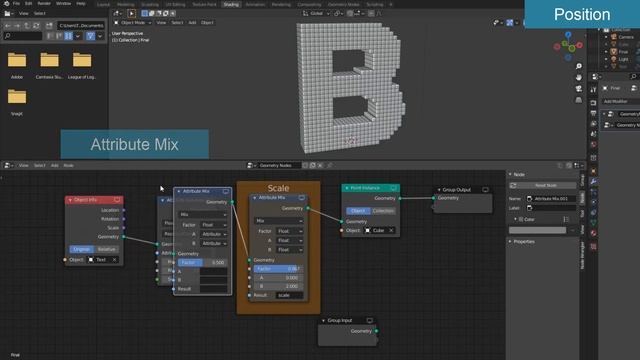Click the B value 2.000 field in Scale node
The image size is (640, 360).
point(279,286)
